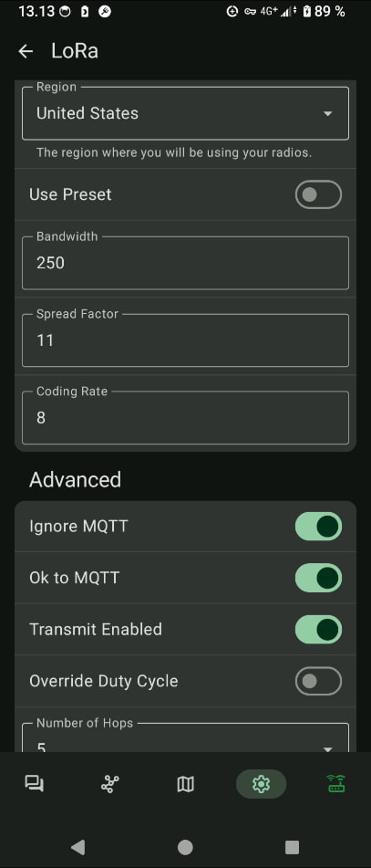Enable Override Duty Cycle switch
The image size is (371, 868).
click(318, 681)
